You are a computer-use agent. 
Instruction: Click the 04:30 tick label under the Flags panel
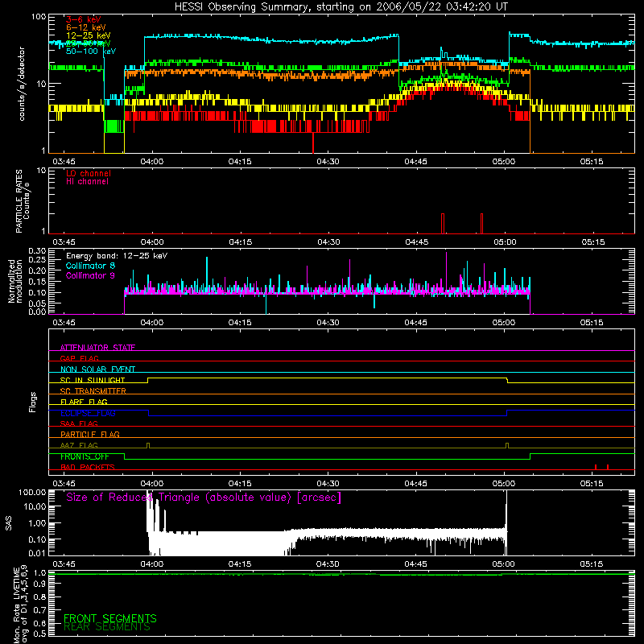coord(328,484)
